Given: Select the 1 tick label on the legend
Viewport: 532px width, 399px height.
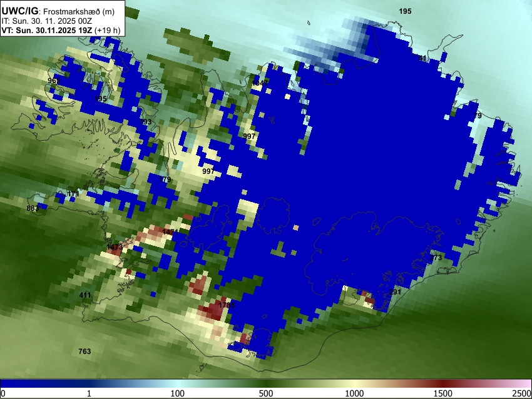Looking at the screenshot, I should (x=89, y=393).
